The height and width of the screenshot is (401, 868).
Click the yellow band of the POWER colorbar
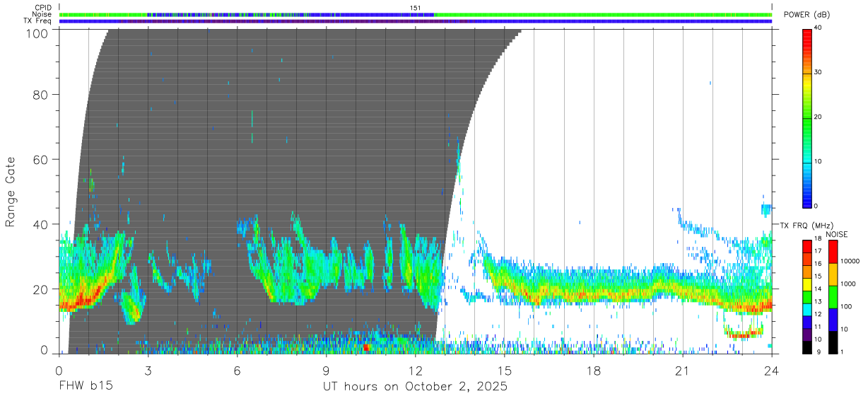point(808,83)
